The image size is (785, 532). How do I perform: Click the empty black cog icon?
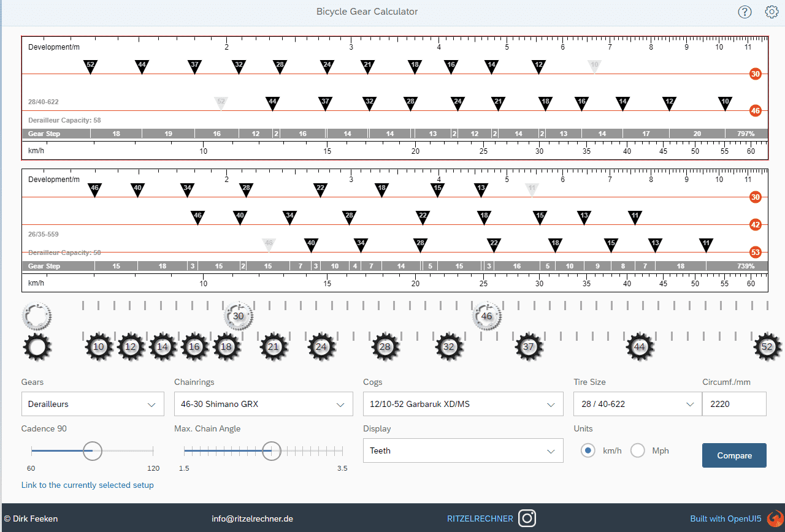coord(37,347)
